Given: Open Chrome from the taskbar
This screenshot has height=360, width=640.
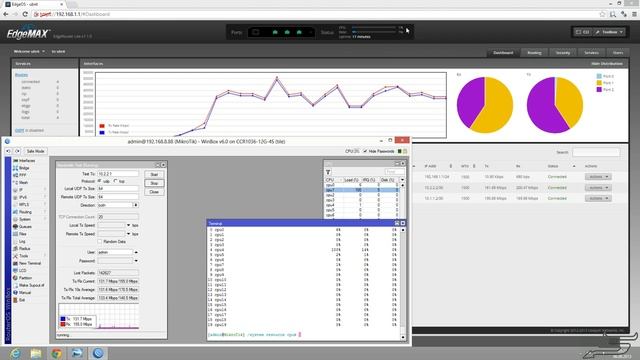Looking at the screenshot, I should 57,353.
